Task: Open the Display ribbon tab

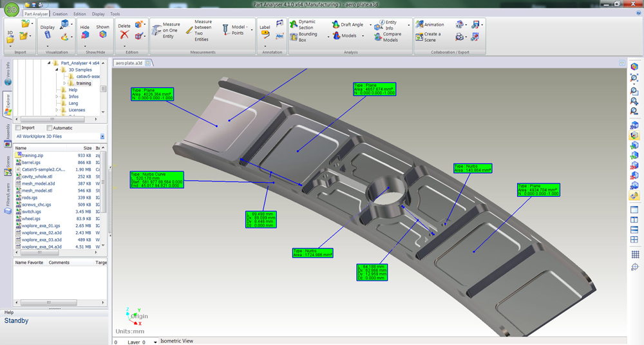Action: [x=98, y=14]
